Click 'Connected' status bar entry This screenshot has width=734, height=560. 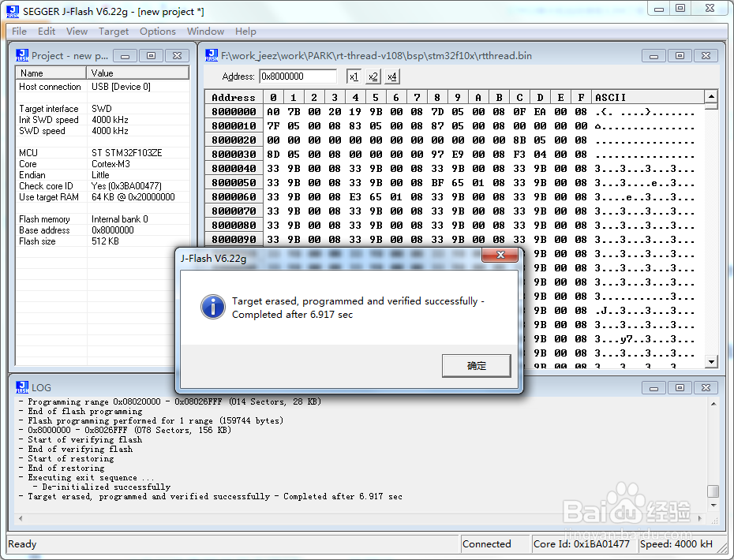coord(487,543)
